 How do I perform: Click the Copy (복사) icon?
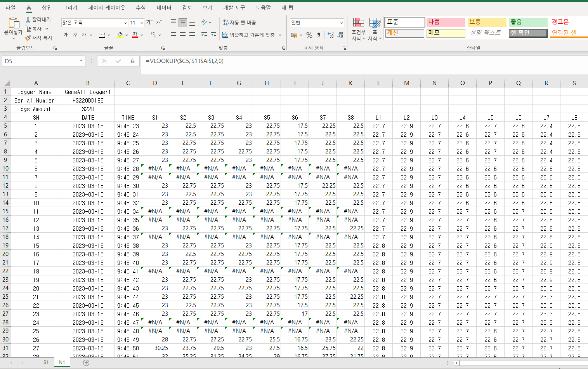[28, 29]
